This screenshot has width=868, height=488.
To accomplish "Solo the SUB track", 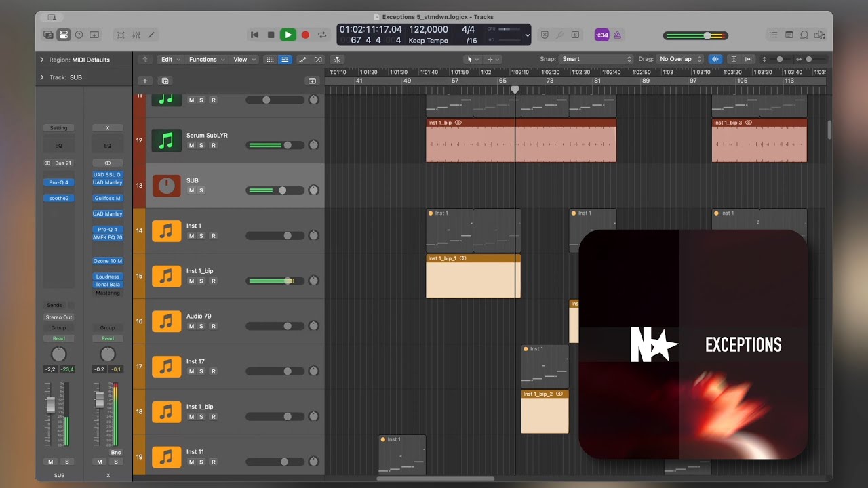I will pyautogui.click(x=201, y=190).
